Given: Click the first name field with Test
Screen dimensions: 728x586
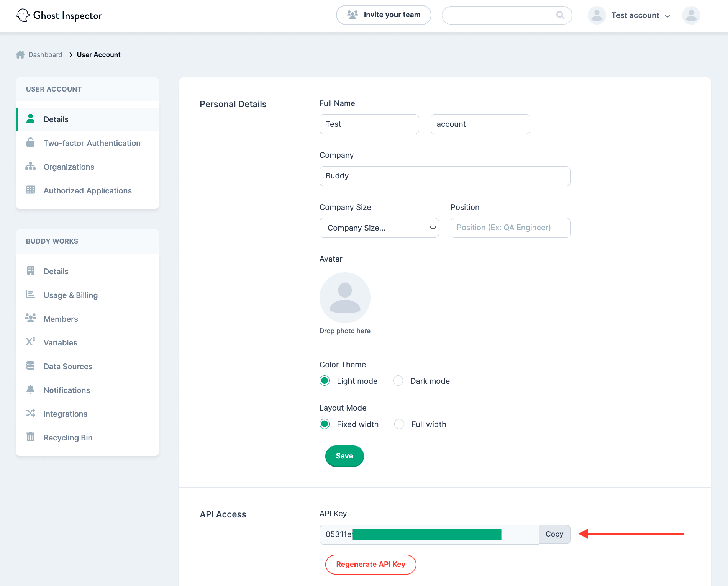Looking at the screenshot, I should (x=369, y=124).
